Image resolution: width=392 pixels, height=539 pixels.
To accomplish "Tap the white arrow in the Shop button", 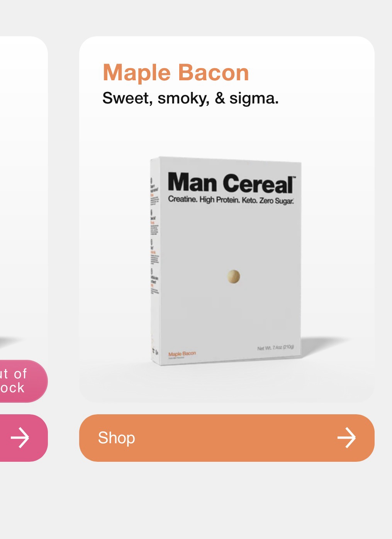I will point(346,438).
